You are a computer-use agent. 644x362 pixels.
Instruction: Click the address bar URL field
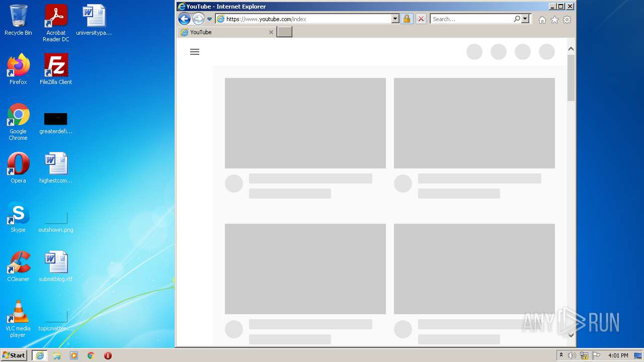click(x=307, y=19)
